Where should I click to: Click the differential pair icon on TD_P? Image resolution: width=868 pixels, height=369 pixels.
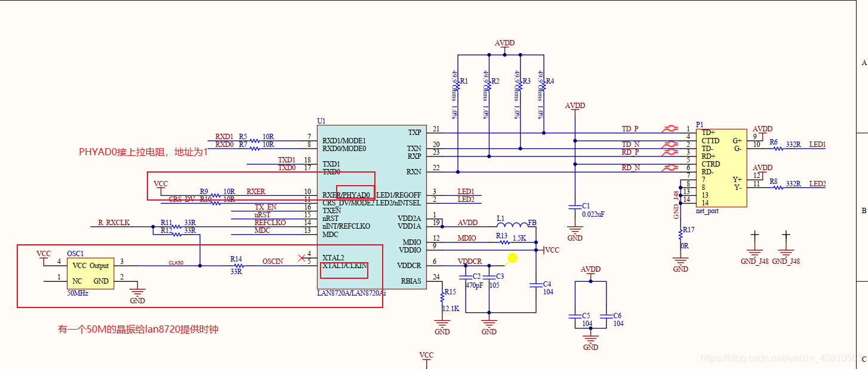[670, 128]
